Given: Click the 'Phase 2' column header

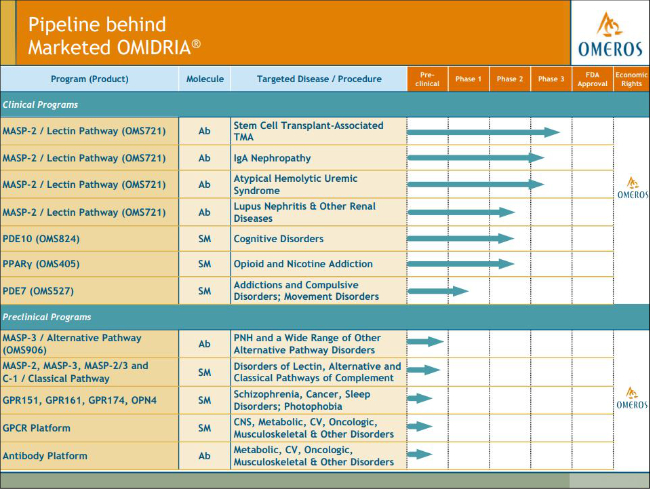Looking at the screenshot, I should [510, 79].
